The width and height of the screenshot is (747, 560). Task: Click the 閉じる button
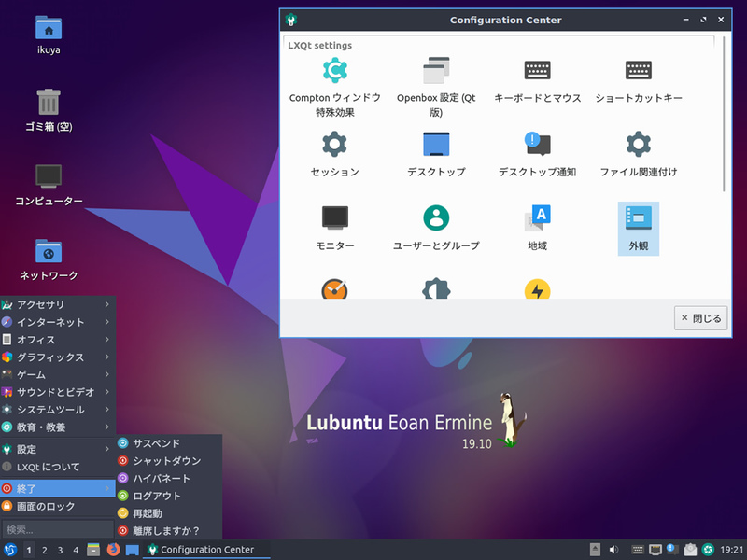click(x=700, y=318)
